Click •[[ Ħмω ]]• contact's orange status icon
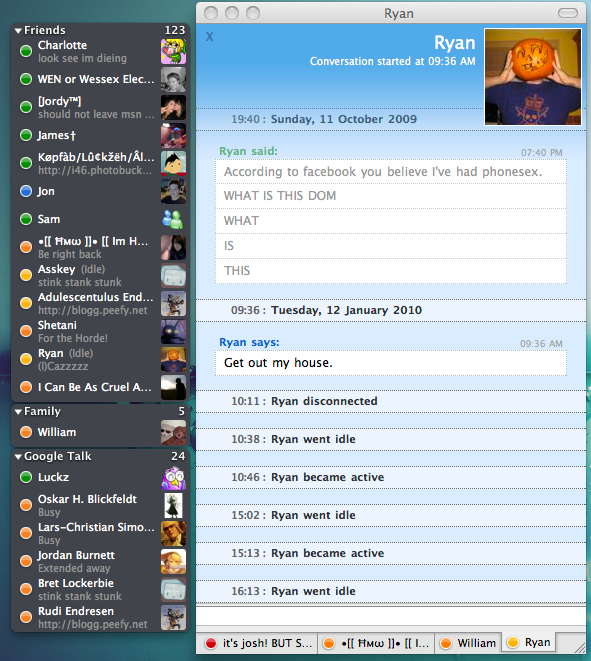This screenshot has height=661, width=591. pyautogui.click(x=26, y=247)
